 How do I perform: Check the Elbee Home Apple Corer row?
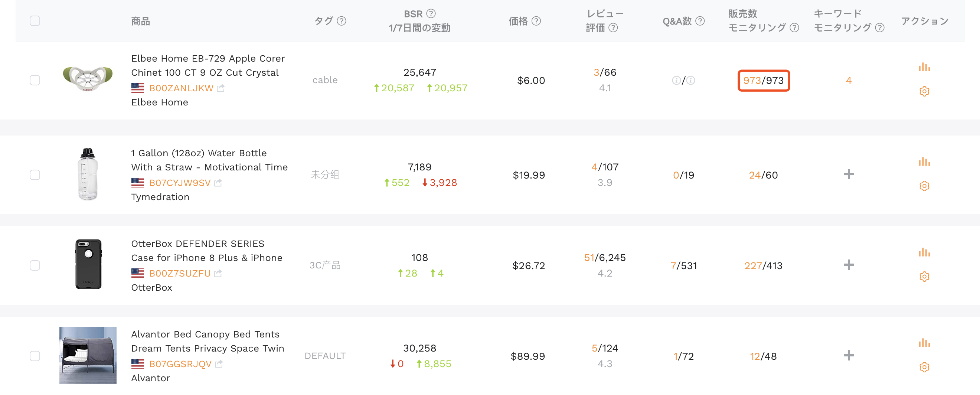click(x=35, y=80)
